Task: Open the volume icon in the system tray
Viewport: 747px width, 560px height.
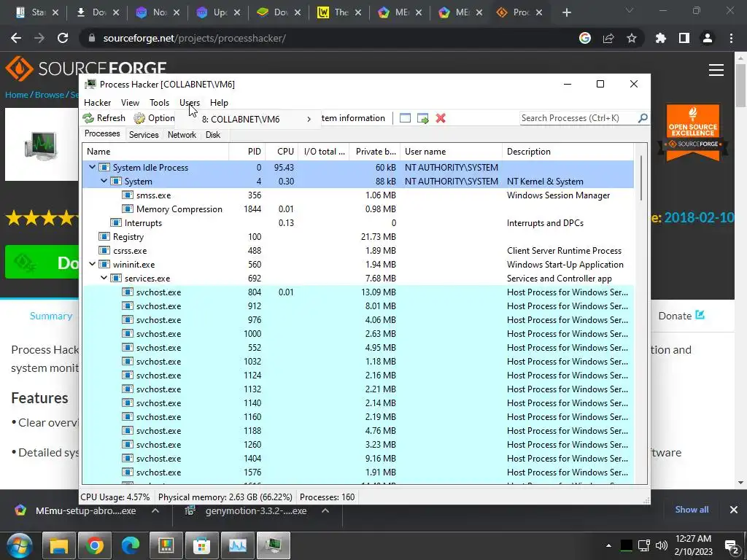Action: click(x=661, y=545)
